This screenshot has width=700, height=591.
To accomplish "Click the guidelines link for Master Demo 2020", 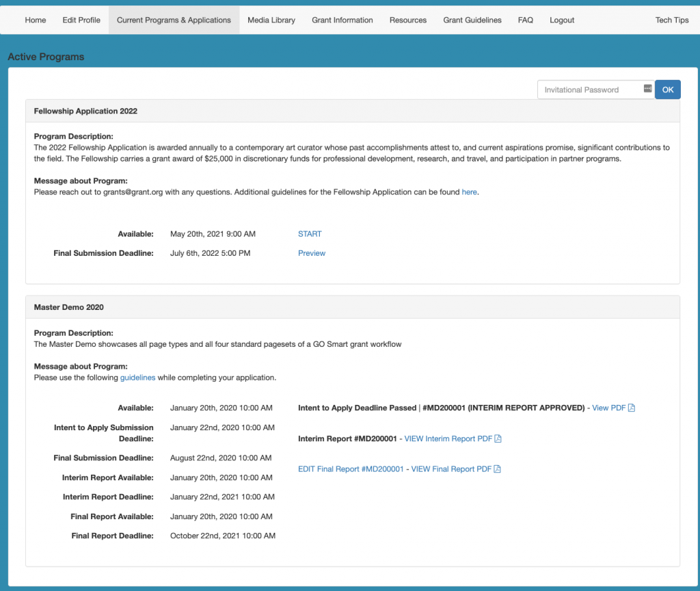I will 137,377.
